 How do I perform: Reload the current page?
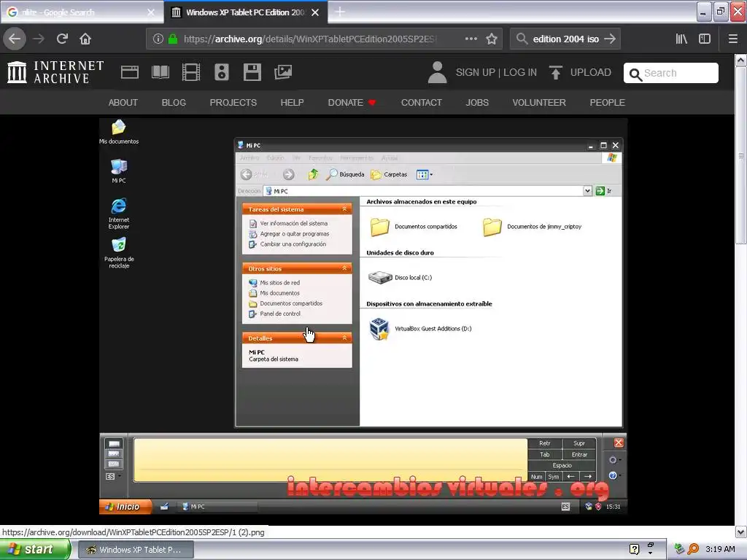click(62, 39)
